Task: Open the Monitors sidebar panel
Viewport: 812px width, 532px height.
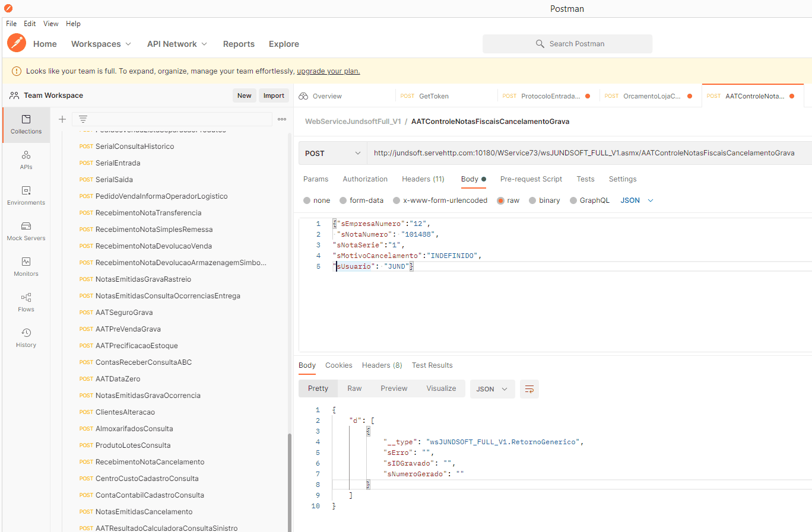Action: pyautogui.click(x=26, y=267)
